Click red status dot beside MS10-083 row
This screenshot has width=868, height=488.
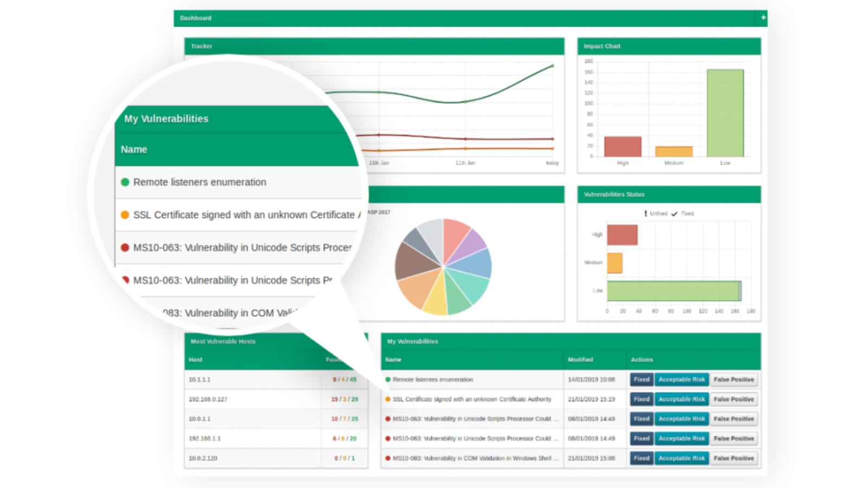click(388, 458)
